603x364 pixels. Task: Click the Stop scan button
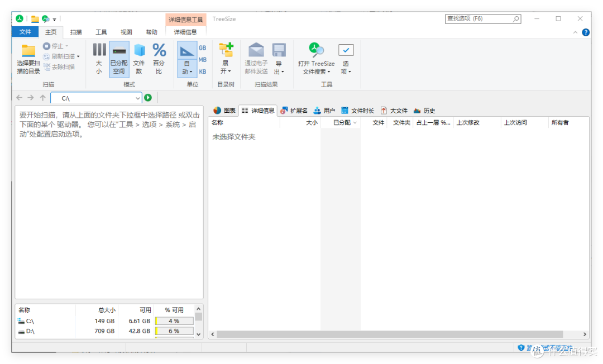[x=55, y=46]
